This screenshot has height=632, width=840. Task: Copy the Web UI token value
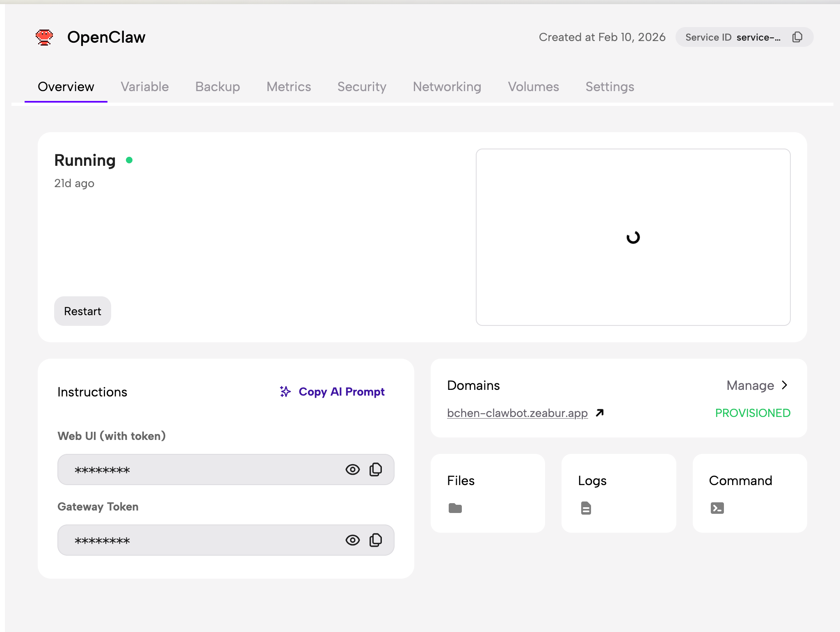tap(375, 469)
